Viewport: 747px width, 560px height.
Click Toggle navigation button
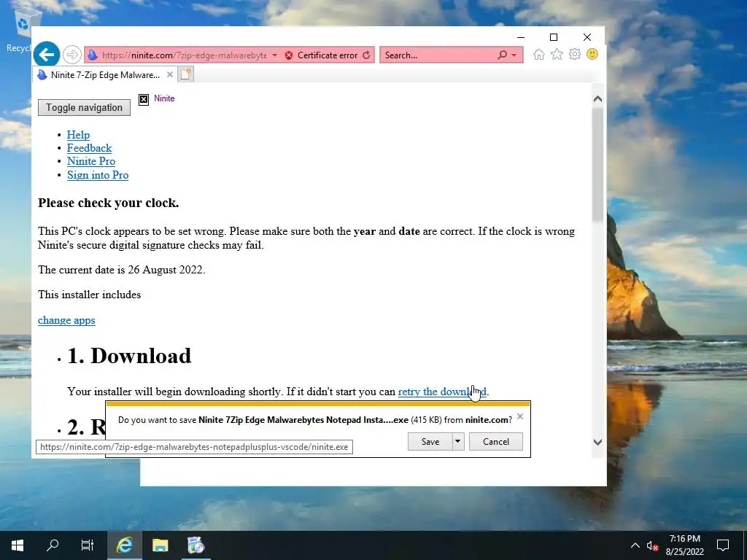click(85, 108)
